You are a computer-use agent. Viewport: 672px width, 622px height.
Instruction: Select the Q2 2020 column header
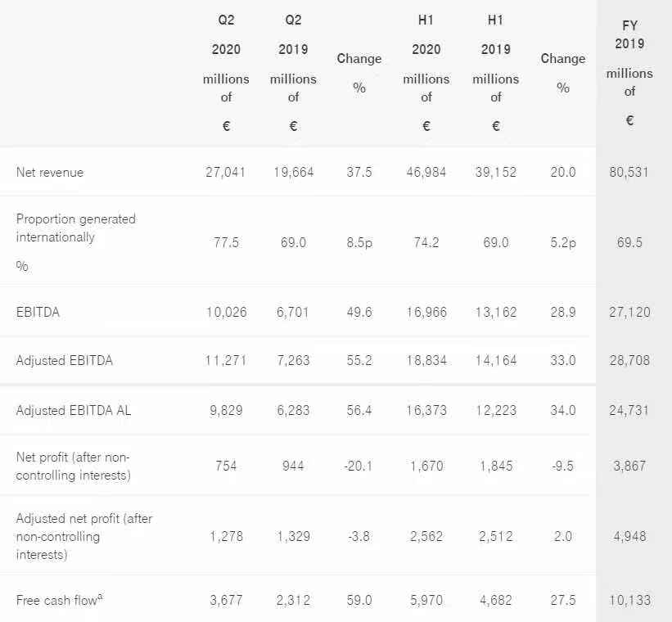point(226,73)
